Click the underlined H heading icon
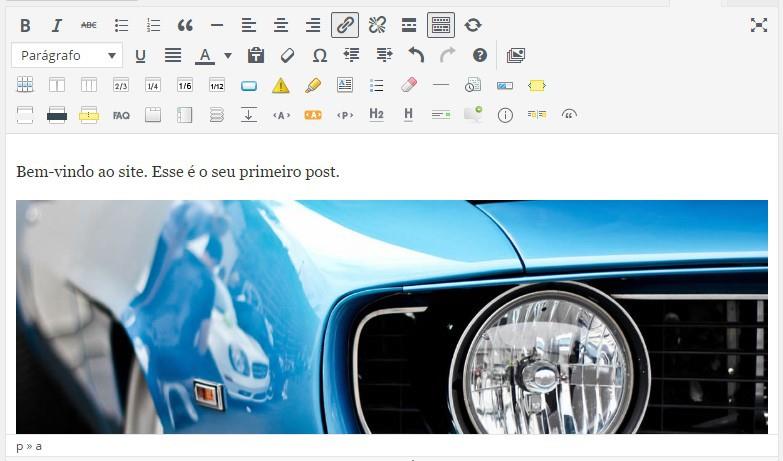 408,115
